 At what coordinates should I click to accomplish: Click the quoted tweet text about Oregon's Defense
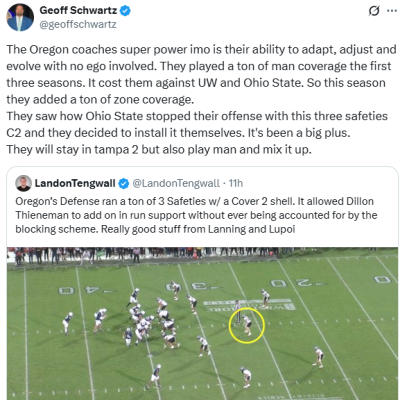[196, 215]
